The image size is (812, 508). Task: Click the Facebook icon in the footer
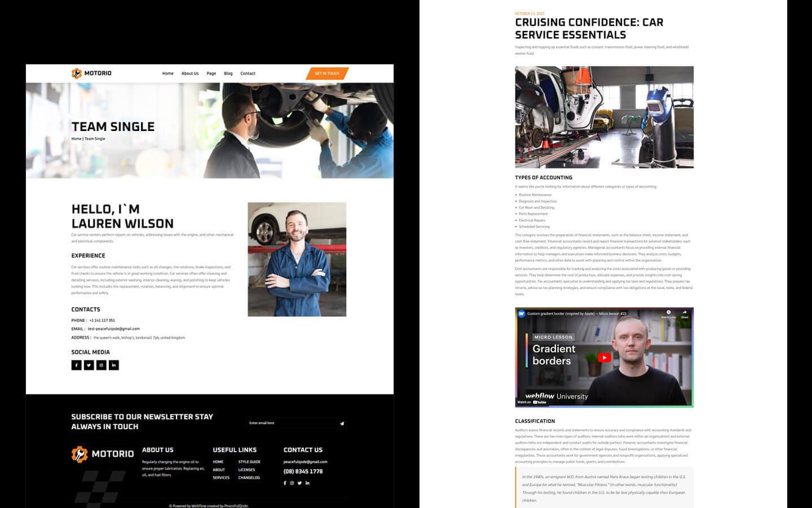coord(285,483)
